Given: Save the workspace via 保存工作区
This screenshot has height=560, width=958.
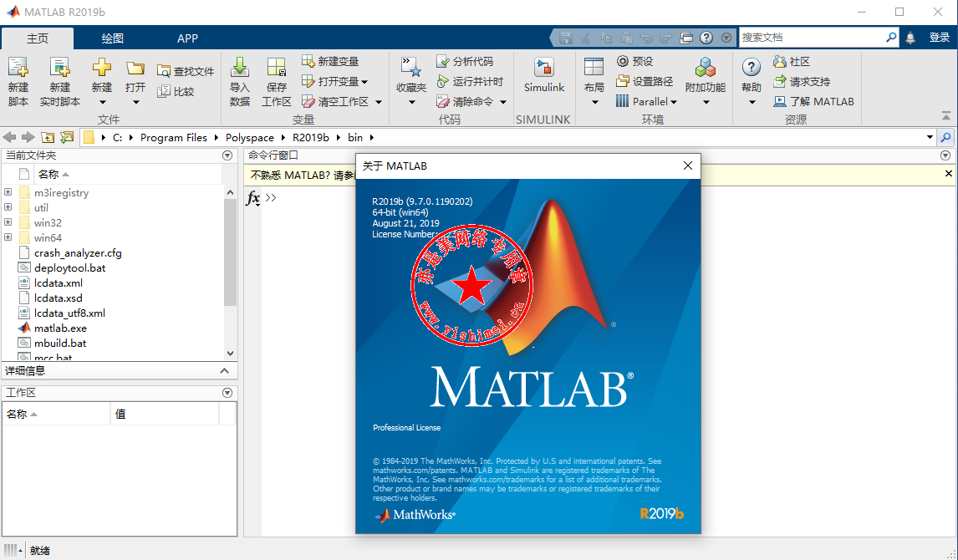Looking at the screenshot, I should tap(276, 82).
